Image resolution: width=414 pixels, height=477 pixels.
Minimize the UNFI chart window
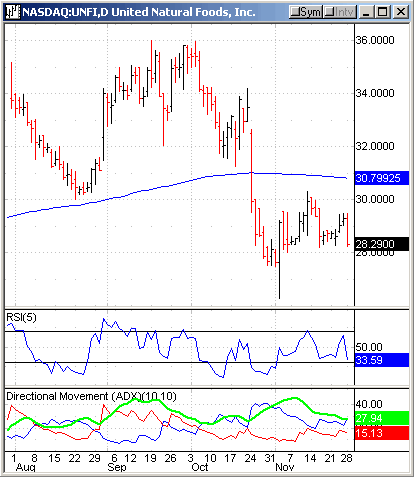click(x=366, y=12)
